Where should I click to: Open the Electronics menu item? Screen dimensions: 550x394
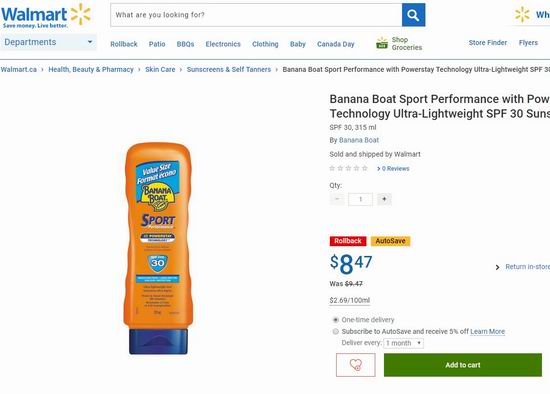tap(223, 44)
